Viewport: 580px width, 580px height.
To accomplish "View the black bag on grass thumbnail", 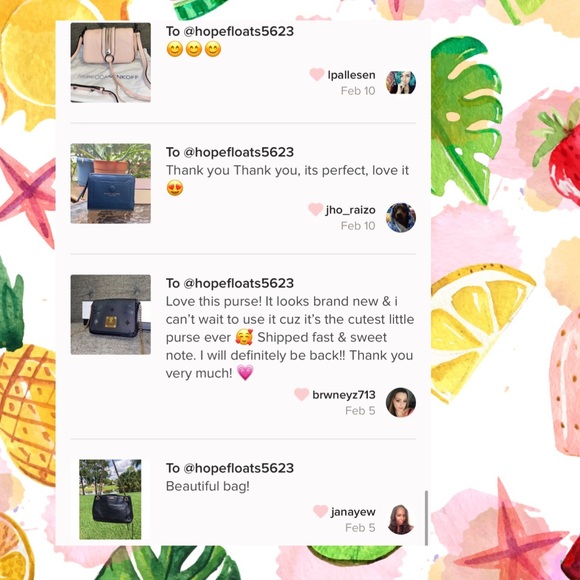I will pyautogui.click(x=110, y=499).
